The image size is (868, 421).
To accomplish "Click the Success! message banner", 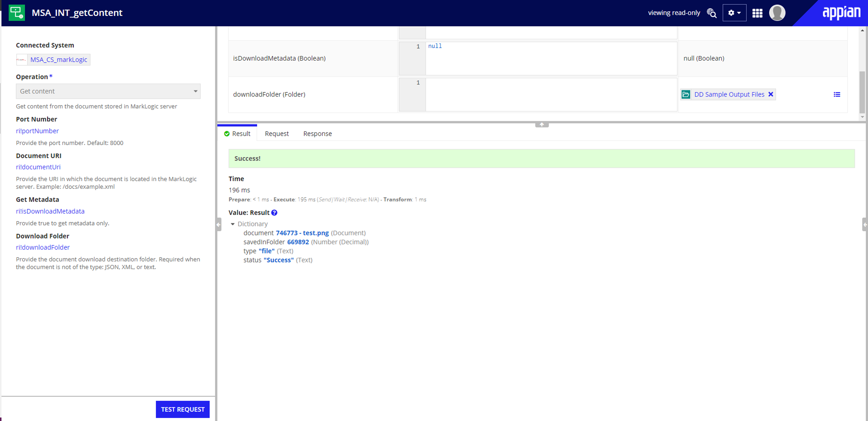I will 542,158.
